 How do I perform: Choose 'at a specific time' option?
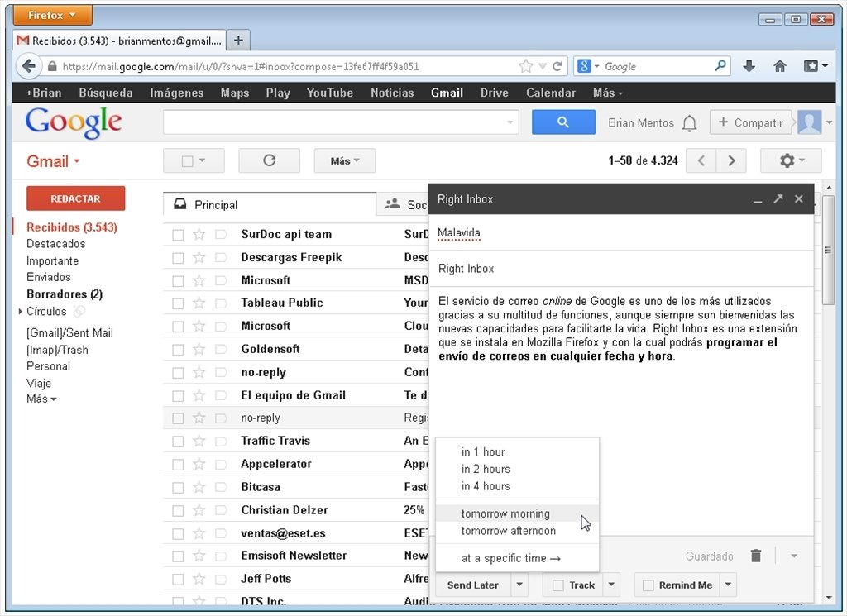518,558
